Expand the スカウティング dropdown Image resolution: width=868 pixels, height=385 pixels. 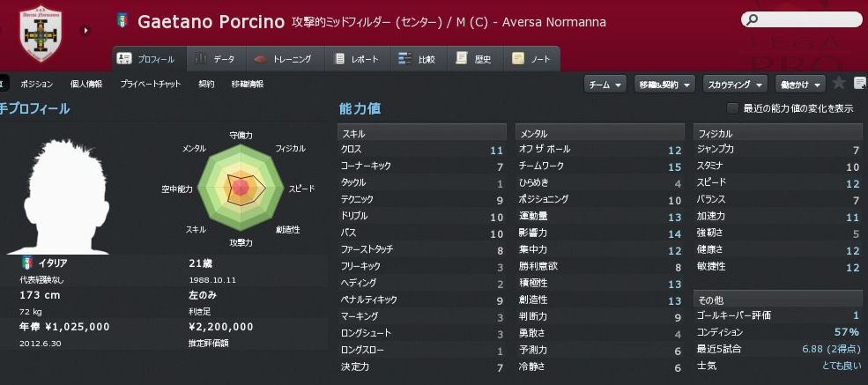click(x=731, y=84)
